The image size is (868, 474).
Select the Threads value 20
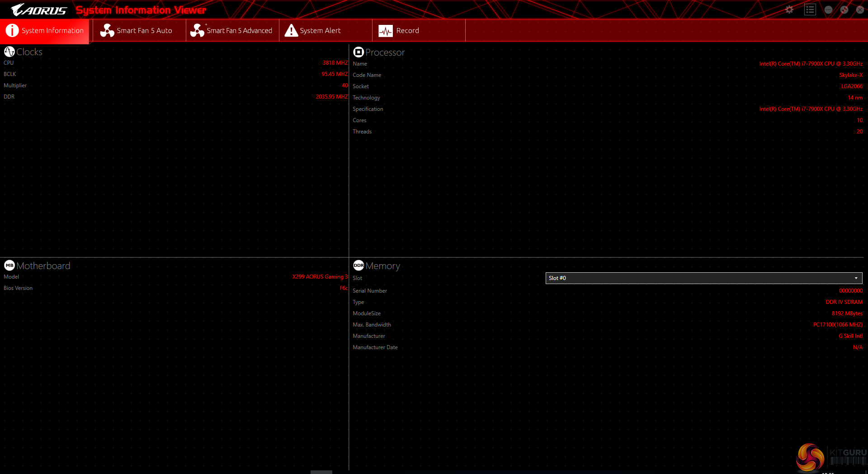[860, 132]
